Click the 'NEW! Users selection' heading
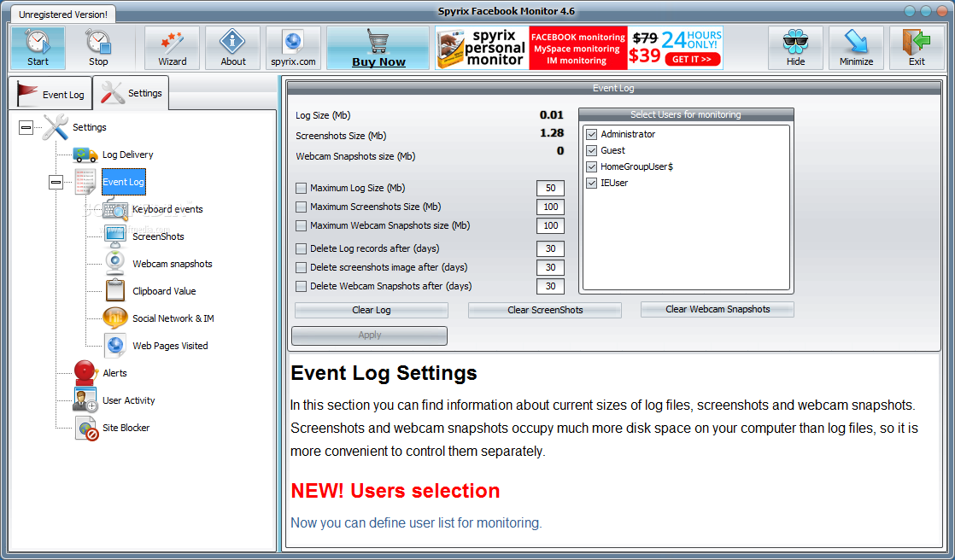This screenshot has width=955, height=560. click(395, 491)
